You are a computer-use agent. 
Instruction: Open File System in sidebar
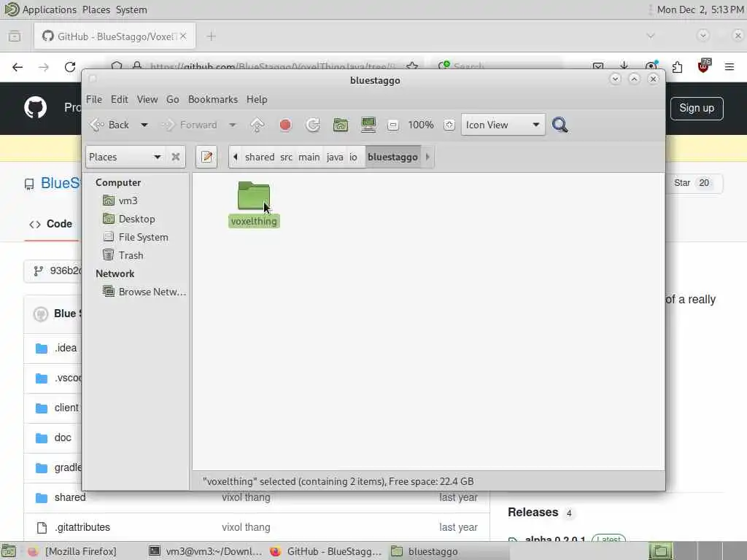[x=143, y=237]
